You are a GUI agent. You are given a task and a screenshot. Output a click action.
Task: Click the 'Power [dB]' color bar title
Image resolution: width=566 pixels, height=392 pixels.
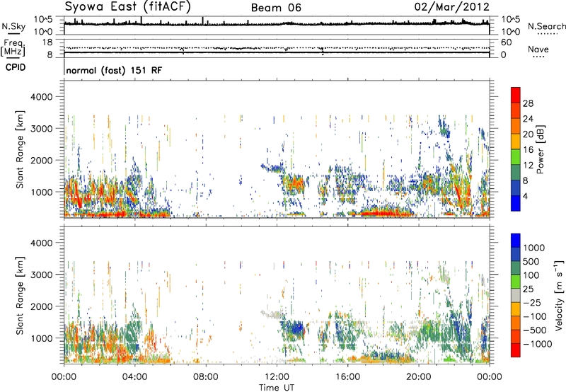tap(540, 149)
